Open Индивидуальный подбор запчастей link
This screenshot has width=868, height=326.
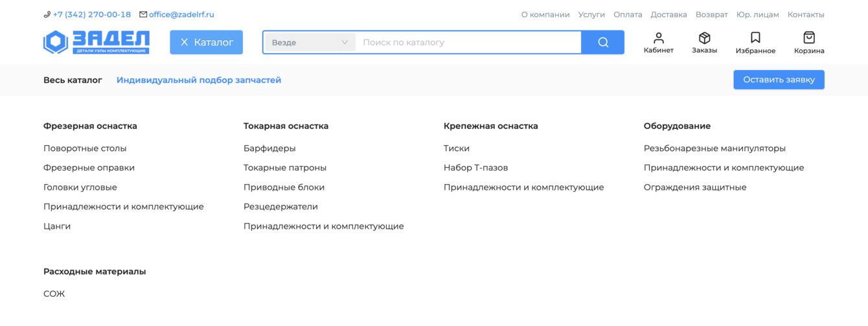point(199,80)
